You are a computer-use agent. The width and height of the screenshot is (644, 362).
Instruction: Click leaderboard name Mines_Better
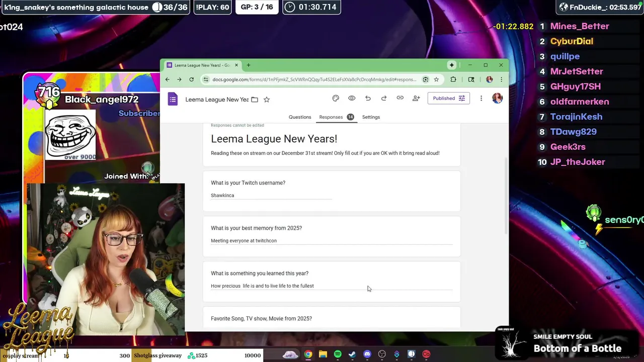pyautogui.click(x=580, y=26)
